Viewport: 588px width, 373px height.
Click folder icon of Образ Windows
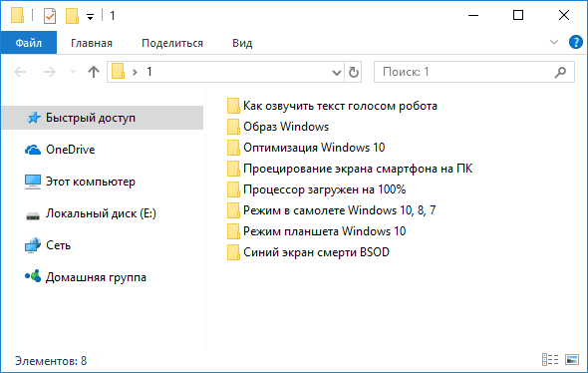[233, 127]
